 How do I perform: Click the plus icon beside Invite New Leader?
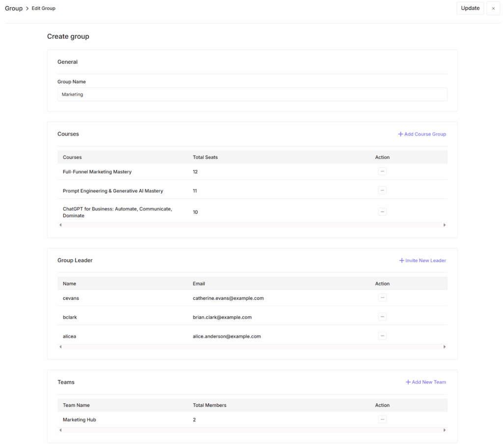402,260
